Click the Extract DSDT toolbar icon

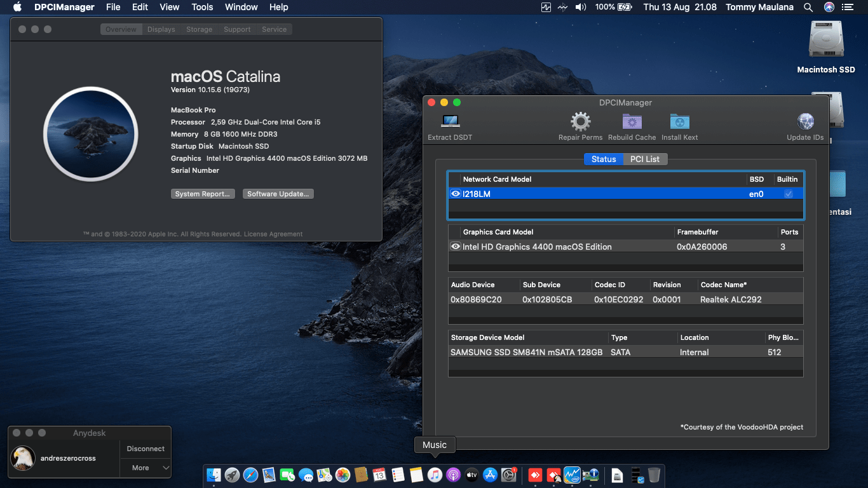[x=450, y=121]
